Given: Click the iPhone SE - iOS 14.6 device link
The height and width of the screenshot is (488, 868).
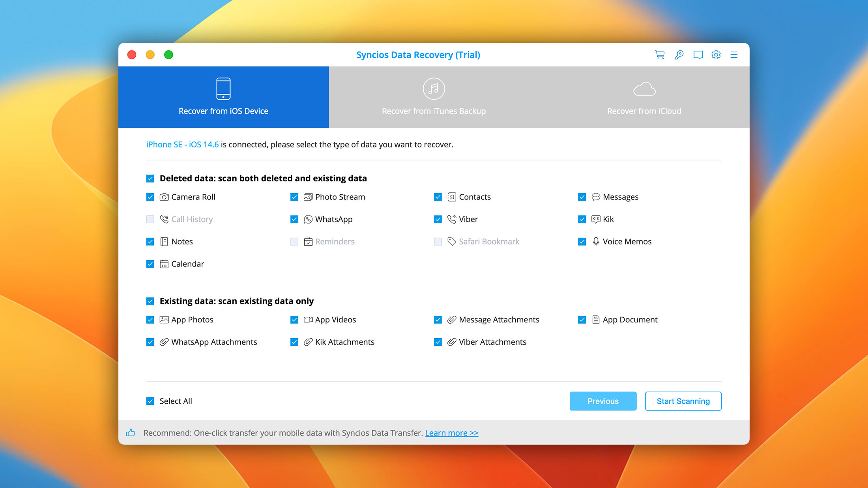Looking at the screenshot, I should point(182,145).
